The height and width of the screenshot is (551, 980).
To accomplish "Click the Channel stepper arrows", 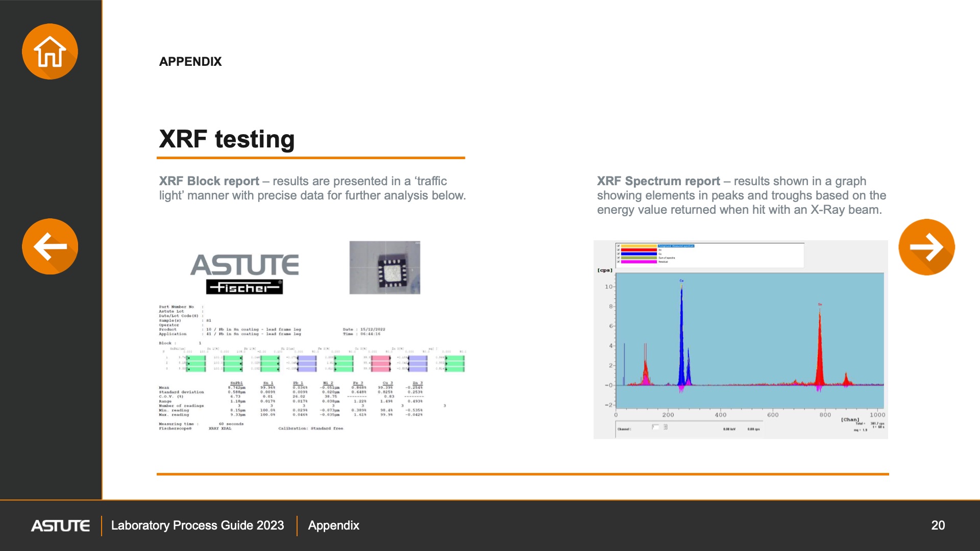I will pos(666,427).
